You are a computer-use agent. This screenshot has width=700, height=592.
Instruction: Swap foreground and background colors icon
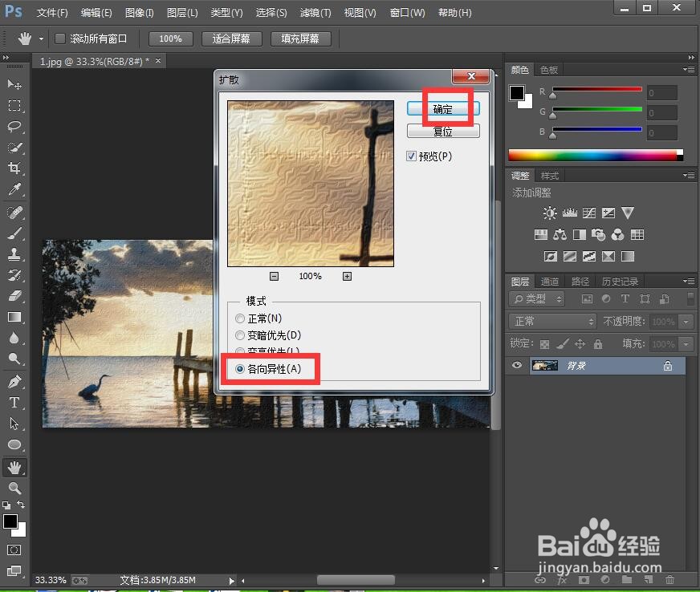coord(21,505)
